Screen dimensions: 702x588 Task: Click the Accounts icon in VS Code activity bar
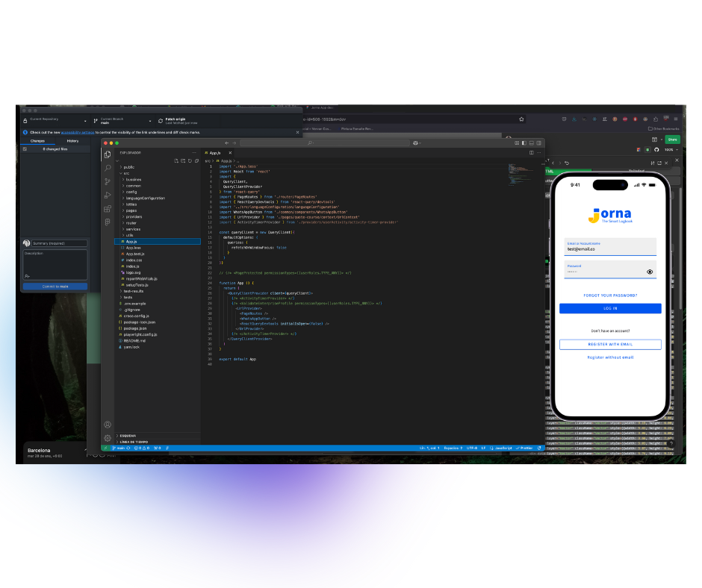(x=108, y=425)
